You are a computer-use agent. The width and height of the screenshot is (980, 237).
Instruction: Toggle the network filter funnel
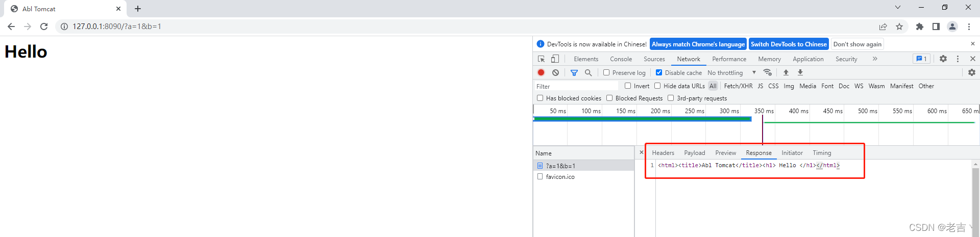pyautogui.click(x=574, y=73)
